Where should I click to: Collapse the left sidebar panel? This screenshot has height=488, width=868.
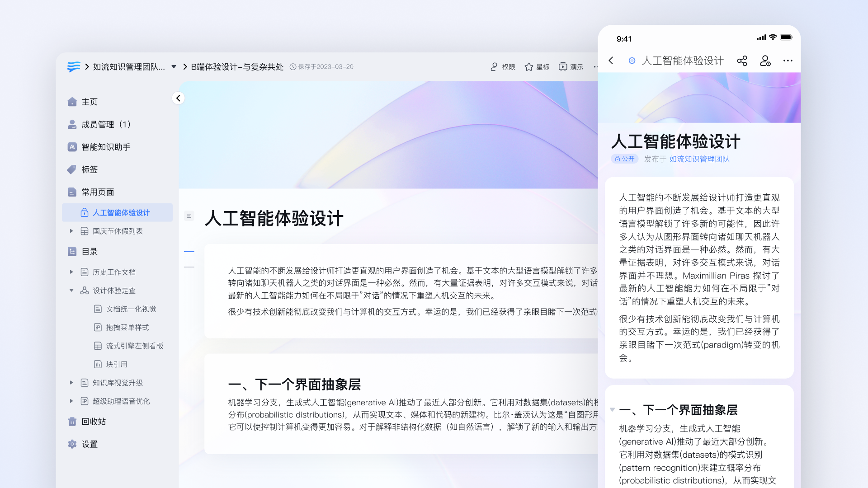[x=179, y=98]
